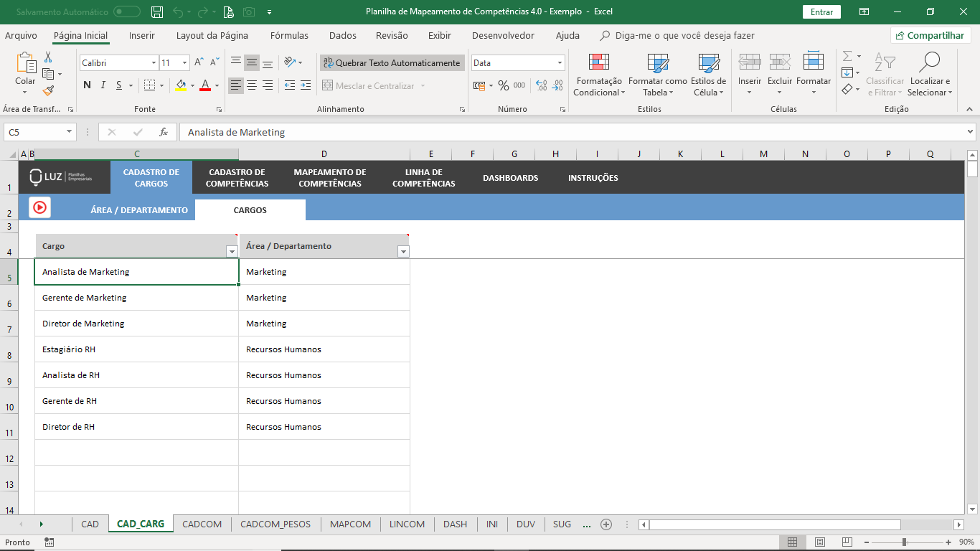Click the Name Box showing C5

coord(34,132)
